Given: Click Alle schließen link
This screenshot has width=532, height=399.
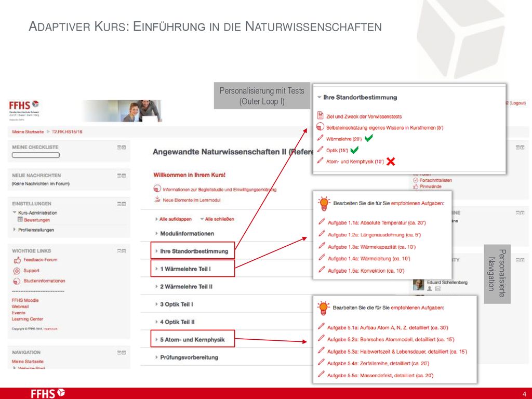Looking at the screenshot, I should click(x=220, y=219).
